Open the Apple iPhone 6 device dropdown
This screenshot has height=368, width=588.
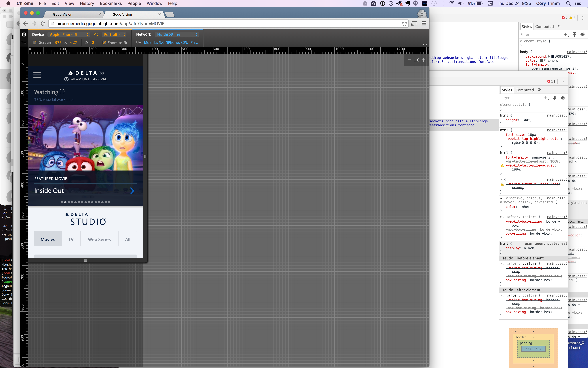click(x=69, y=34)
